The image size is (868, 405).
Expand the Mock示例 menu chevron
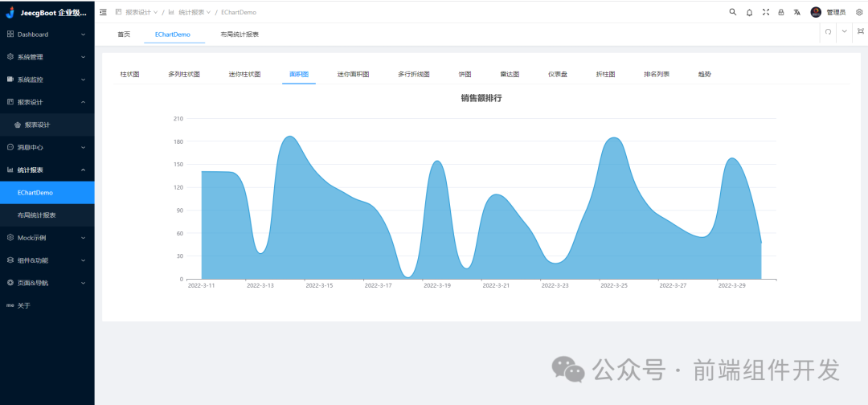83,238
